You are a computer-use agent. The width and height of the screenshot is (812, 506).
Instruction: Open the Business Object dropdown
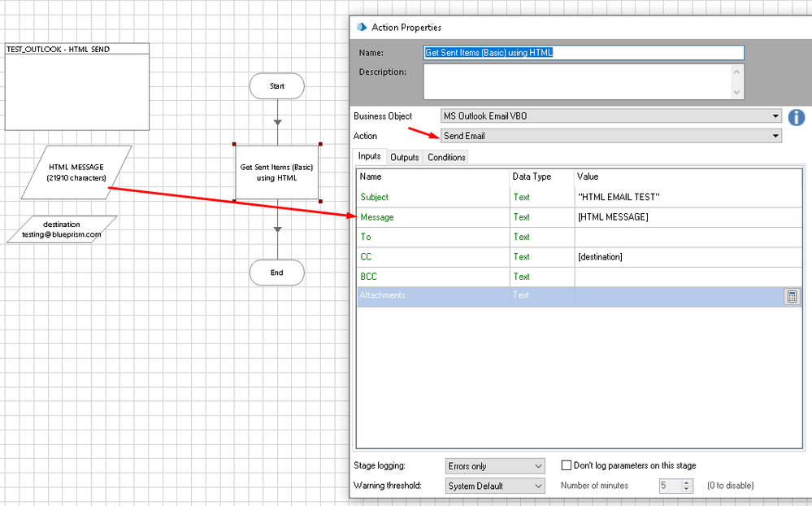pos(611,116)
